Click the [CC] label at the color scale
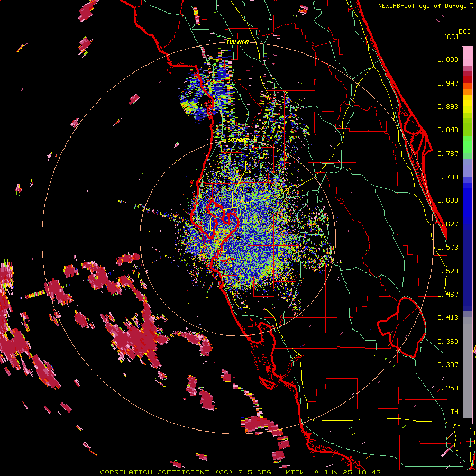Viewport: 476px width, 476px height. pos(452,36)
